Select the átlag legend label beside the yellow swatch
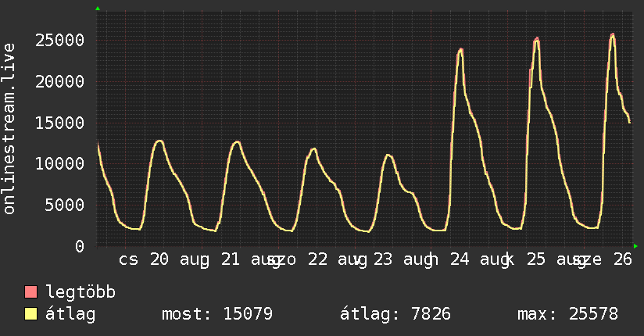Image resolution: width=644 pixels, height=336 pixels. click(x=70, y=315)
